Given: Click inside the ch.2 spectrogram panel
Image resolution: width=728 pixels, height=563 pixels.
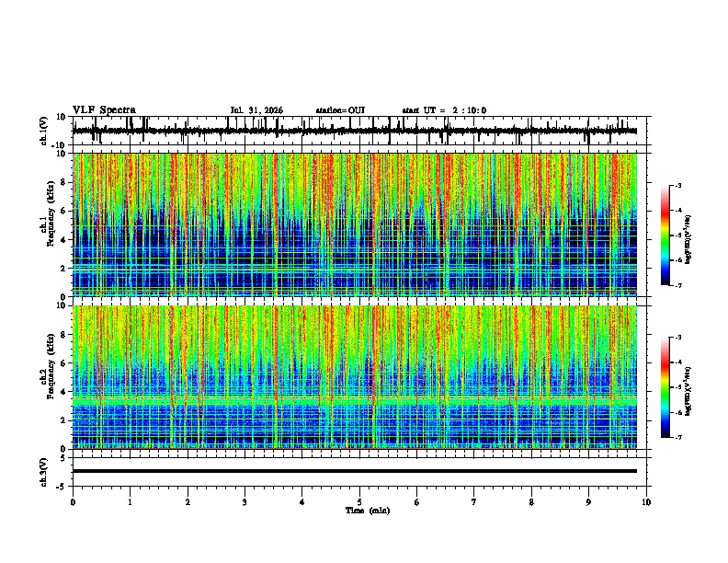Looking at the screenshot, I should pyautogui.click(x=355, y=377).
